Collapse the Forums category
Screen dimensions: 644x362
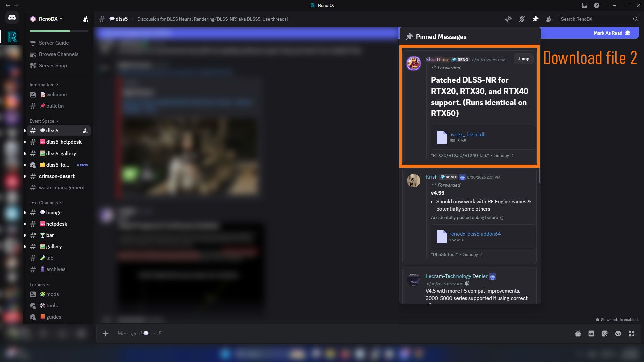click(x=40, y=285)
